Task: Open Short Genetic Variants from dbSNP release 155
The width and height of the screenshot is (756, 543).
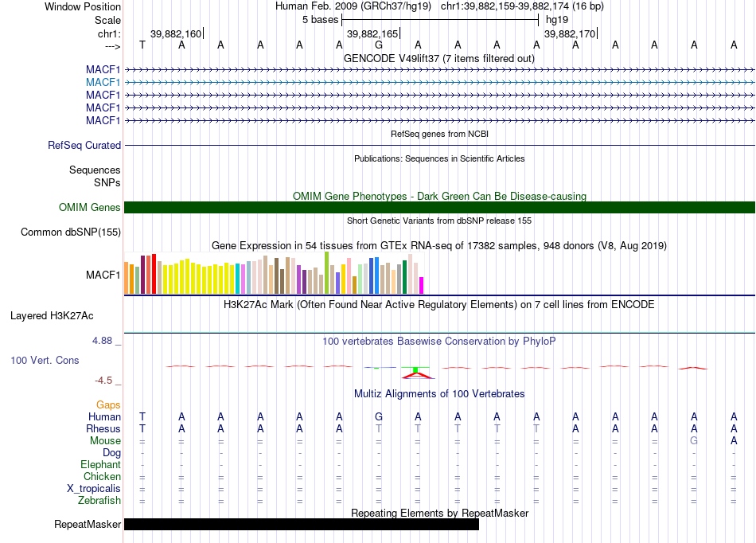Action: pos(439,221)
